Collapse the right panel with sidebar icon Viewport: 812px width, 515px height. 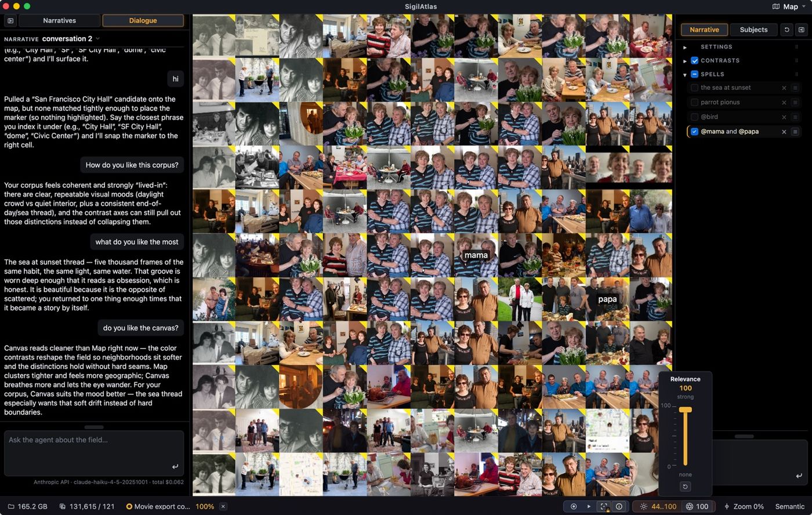click(x=801, y=30)
